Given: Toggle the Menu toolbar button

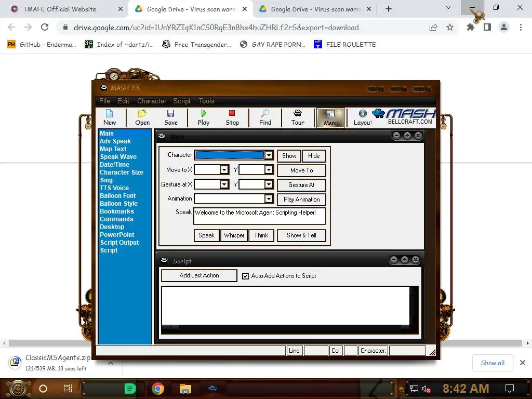Looking at the screenshot, I should point(331,118).
